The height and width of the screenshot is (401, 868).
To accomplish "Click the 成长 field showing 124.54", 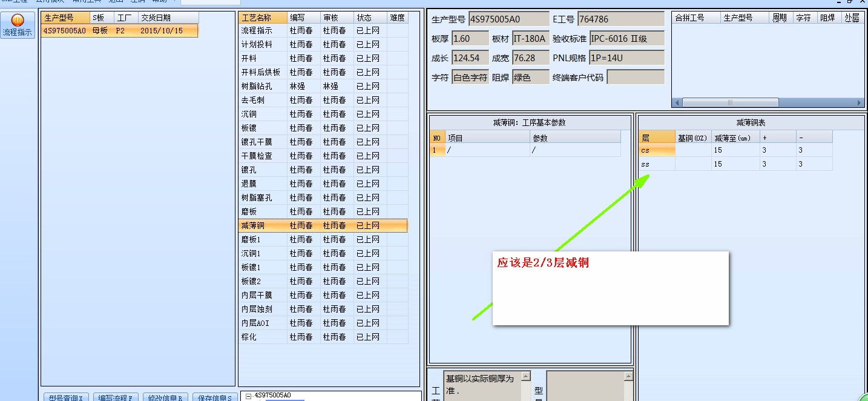I will point(470,58).
